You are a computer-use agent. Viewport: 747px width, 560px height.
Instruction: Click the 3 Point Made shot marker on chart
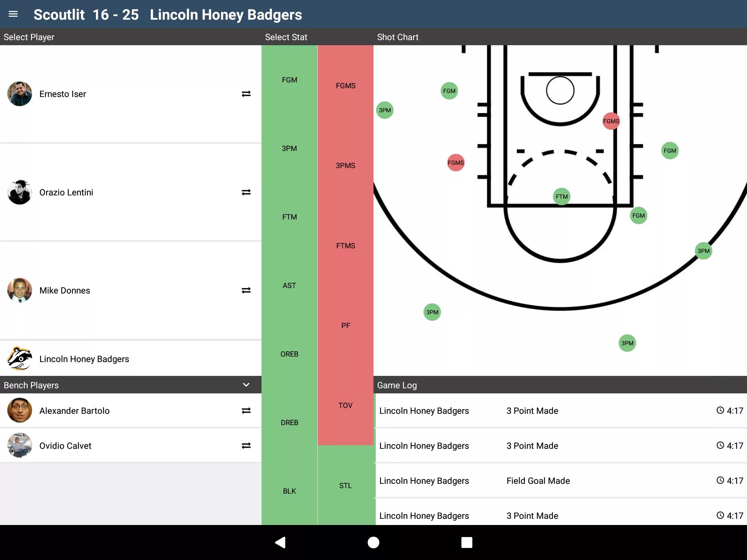click(x=385, y=110)
